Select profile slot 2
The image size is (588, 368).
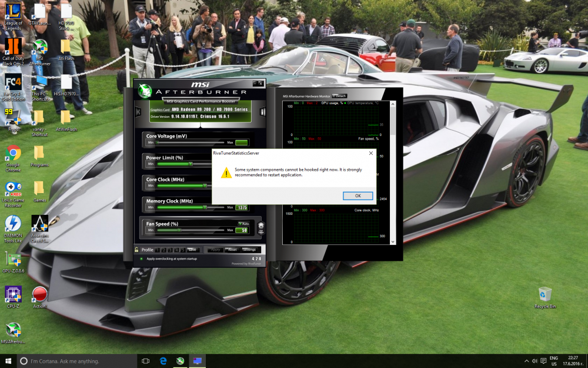[164, 250]
